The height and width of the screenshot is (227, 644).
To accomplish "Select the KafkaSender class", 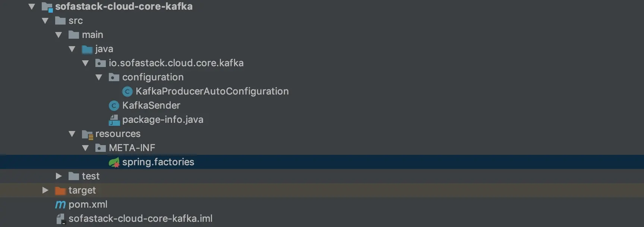I will 151,105.
